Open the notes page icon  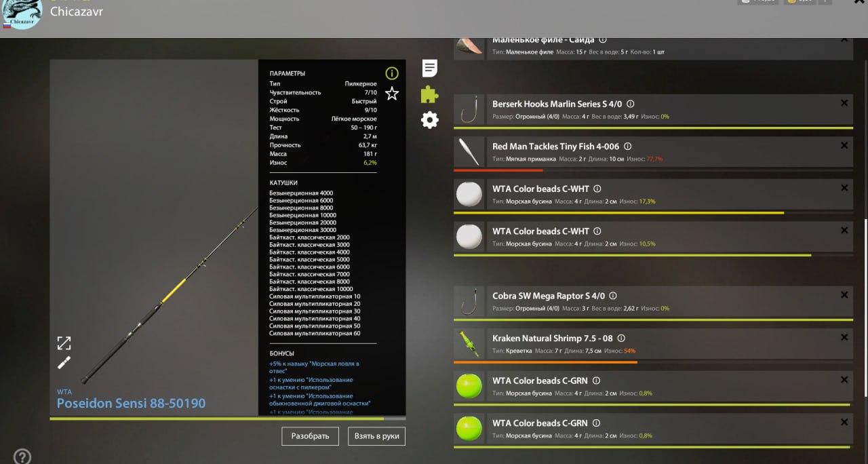(x=430, y=68)
